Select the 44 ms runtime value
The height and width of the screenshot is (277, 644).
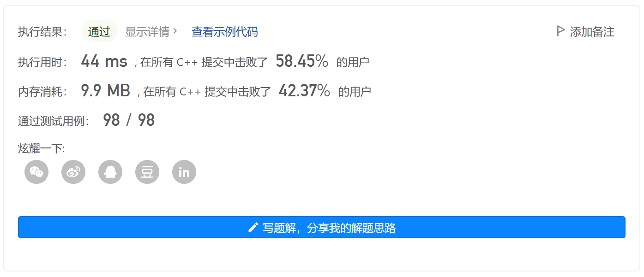(104, 61)
